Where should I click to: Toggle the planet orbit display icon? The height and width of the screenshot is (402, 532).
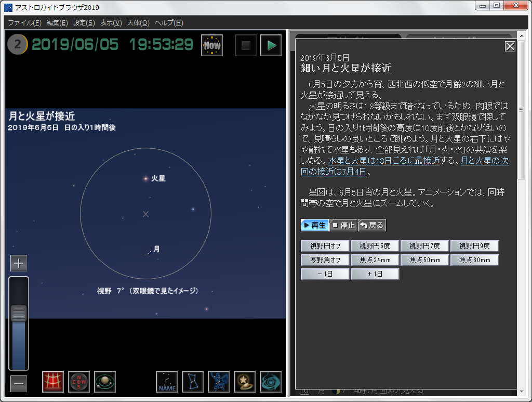[105, 382]
